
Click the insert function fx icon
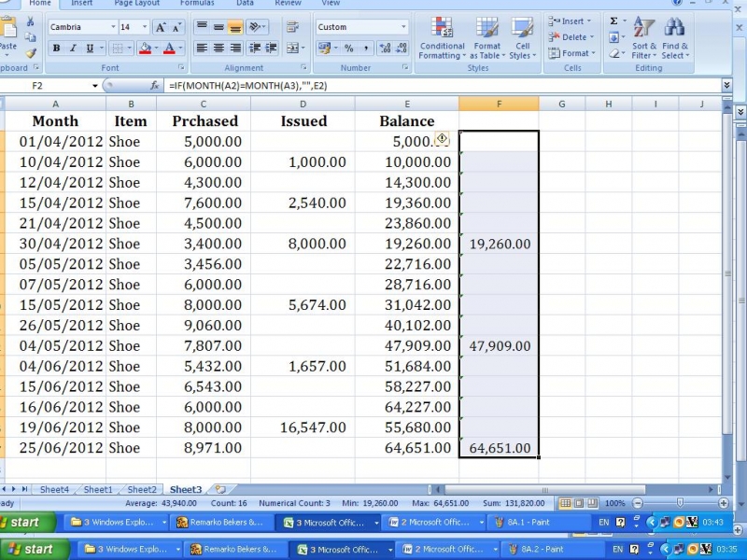point(155,86)
